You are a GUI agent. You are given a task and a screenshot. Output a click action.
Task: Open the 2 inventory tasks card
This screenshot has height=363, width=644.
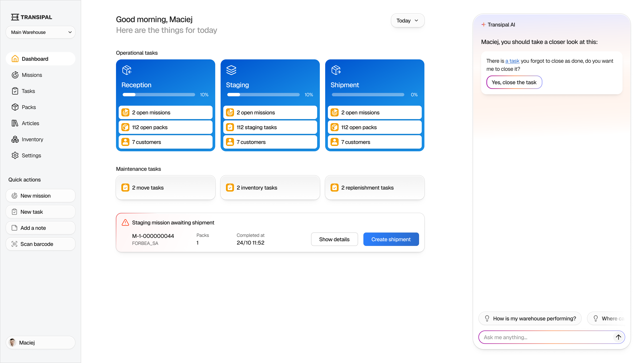tap(270, 188)
